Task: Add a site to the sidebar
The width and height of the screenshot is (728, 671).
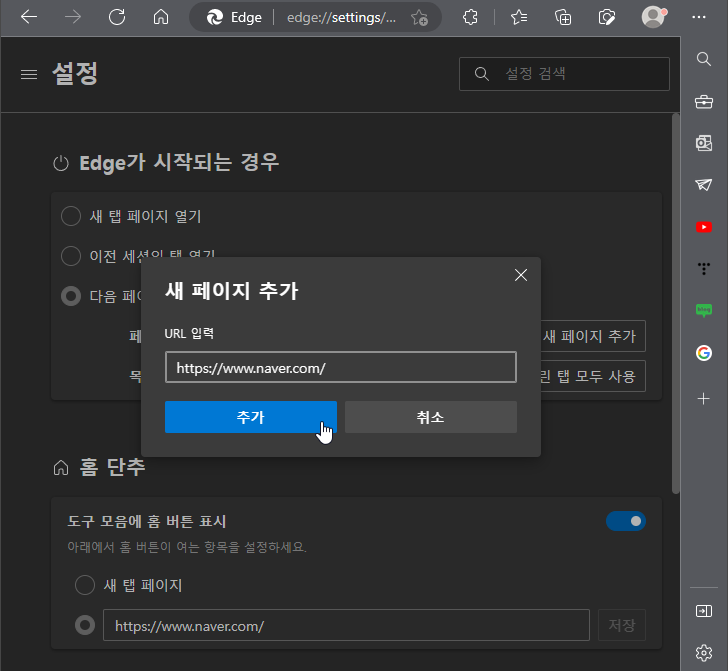Action: coord(704,398)
